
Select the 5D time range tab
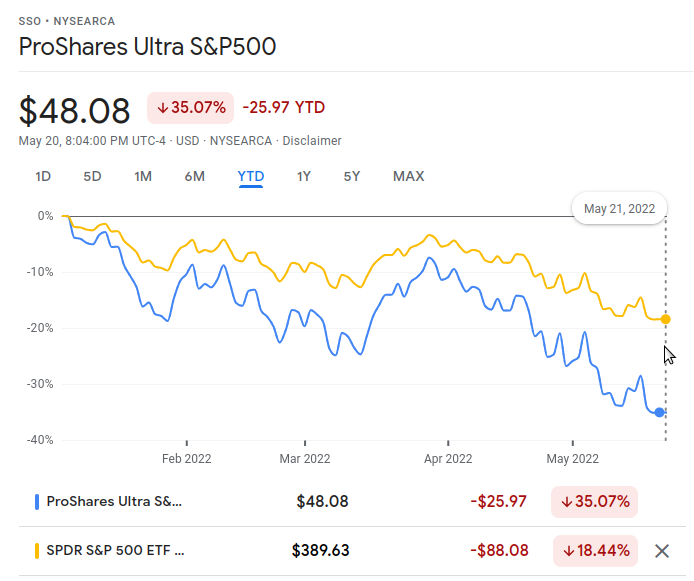coord(92,177)
